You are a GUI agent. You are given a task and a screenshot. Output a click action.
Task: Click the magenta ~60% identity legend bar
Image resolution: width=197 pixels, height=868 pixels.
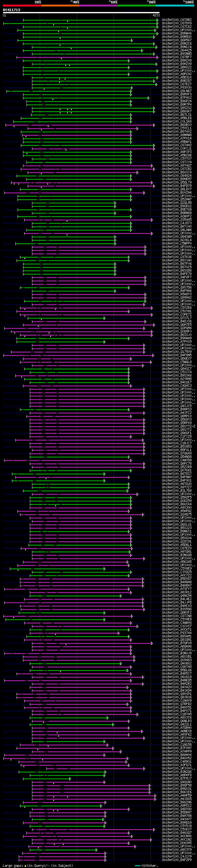pos(99,6)
